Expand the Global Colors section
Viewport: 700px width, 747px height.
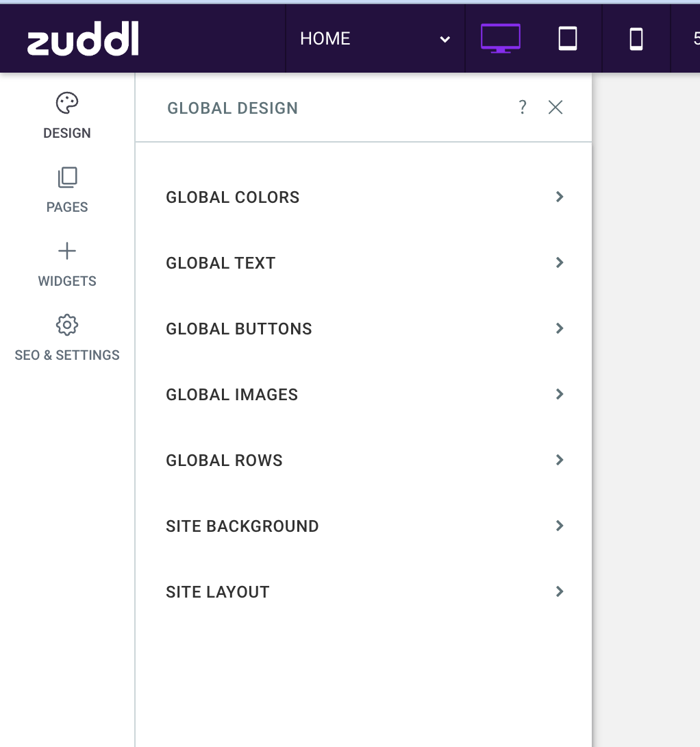[x=363, y=197]
